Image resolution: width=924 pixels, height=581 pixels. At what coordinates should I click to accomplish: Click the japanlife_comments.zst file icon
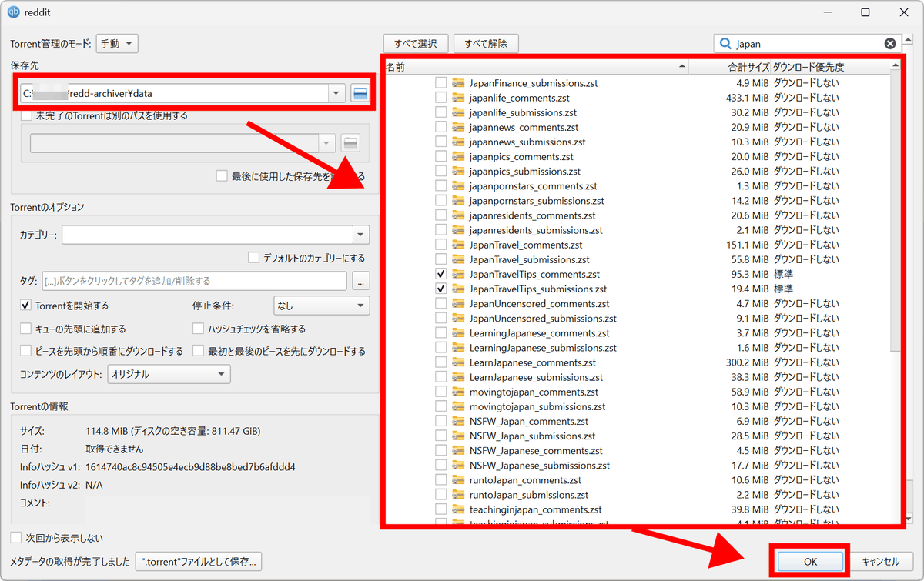tap(459, 98)
